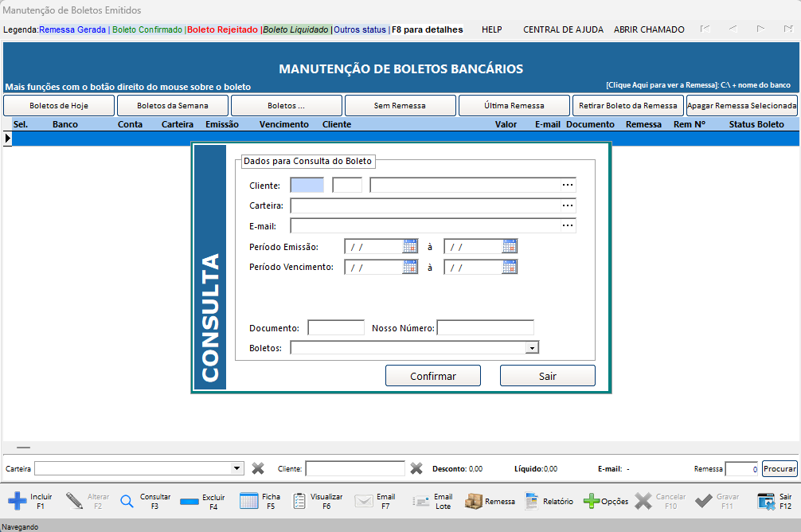This screenshot has height=532, width=801.
Task: Open Ficha F5 calendar icon
Action: pos(248,501)
